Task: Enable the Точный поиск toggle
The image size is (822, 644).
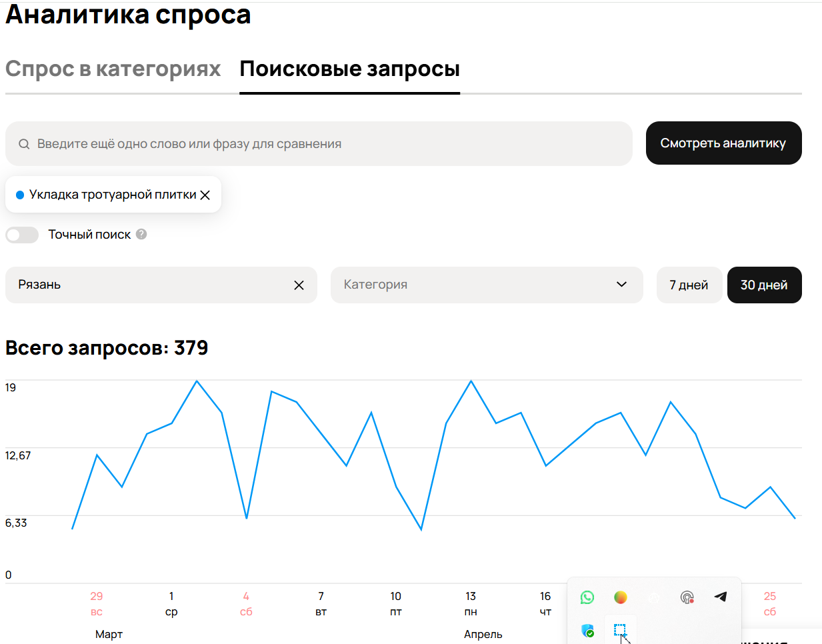Action: click(x=22, y=235)
